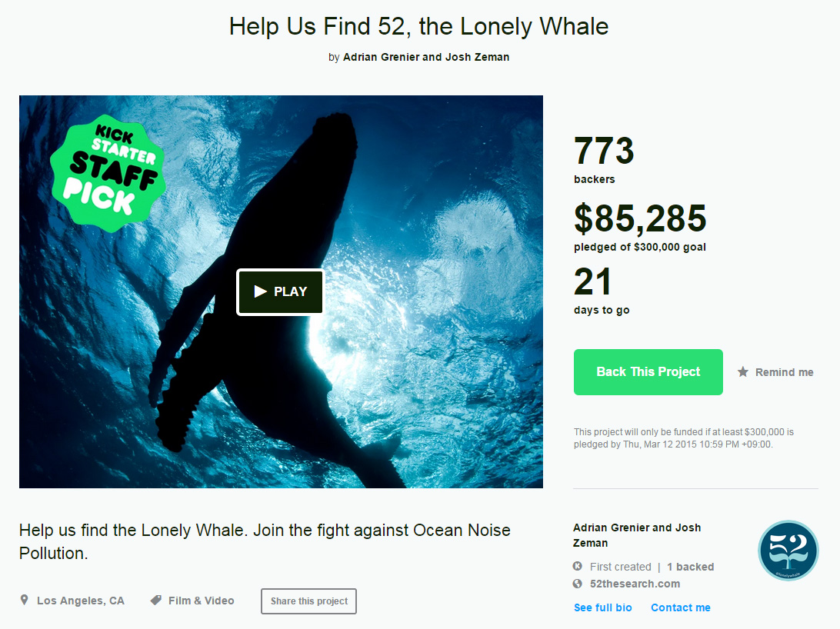Image resolution: width=840 pixels, height=629 pixels.
Task: Open See full bio link
Action: pyautogui.click(x=602, y=607)
